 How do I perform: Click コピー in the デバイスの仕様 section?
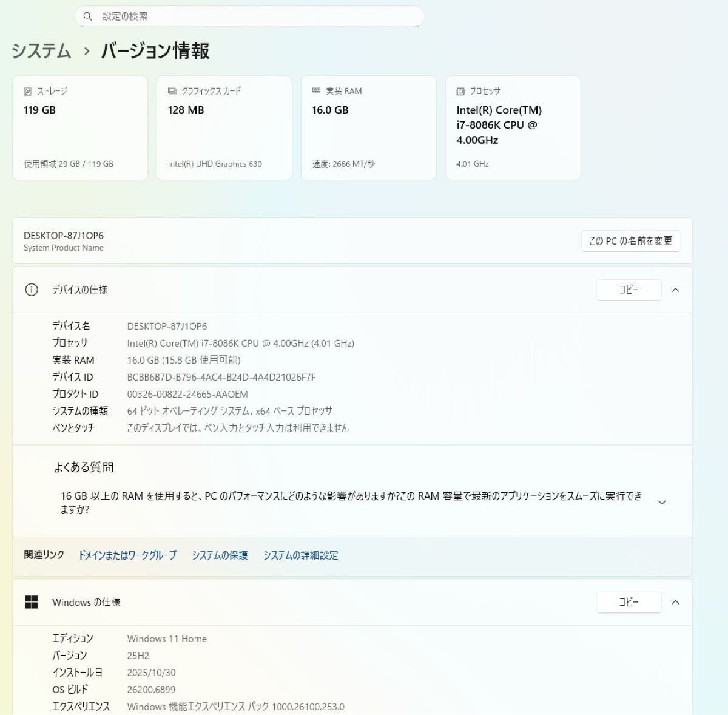[x=629, y=290]
